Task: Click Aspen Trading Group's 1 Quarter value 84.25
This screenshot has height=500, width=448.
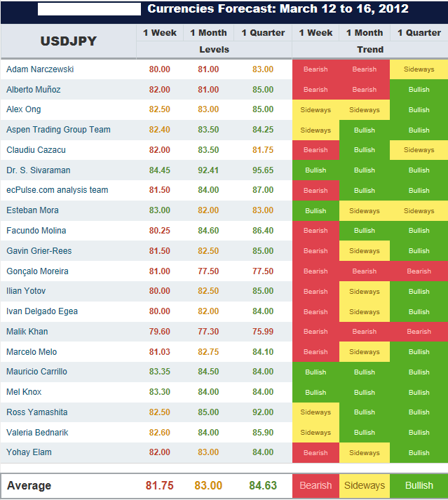Action: click(x=263, y=130)
